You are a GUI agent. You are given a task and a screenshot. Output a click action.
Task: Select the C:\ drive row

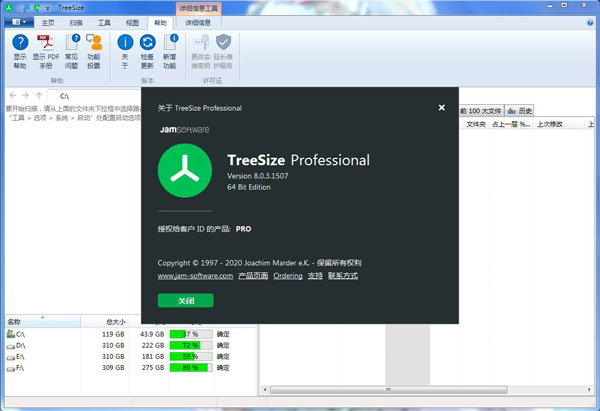pyautogui.click(x=20, y=333)
